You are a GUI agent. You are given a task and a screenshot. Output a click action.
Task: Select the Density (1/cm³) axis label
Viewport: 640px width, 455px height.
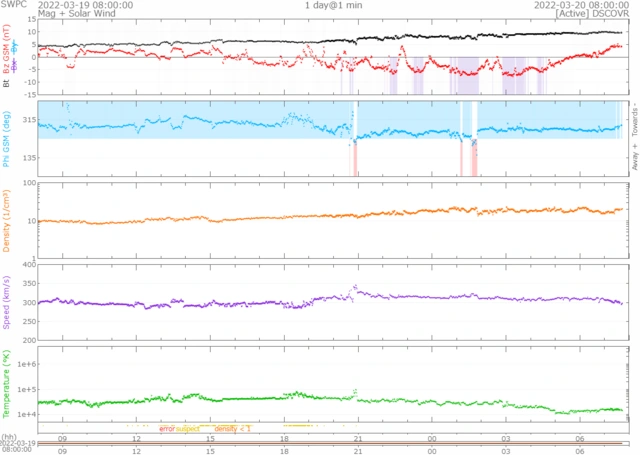point(6,220)
